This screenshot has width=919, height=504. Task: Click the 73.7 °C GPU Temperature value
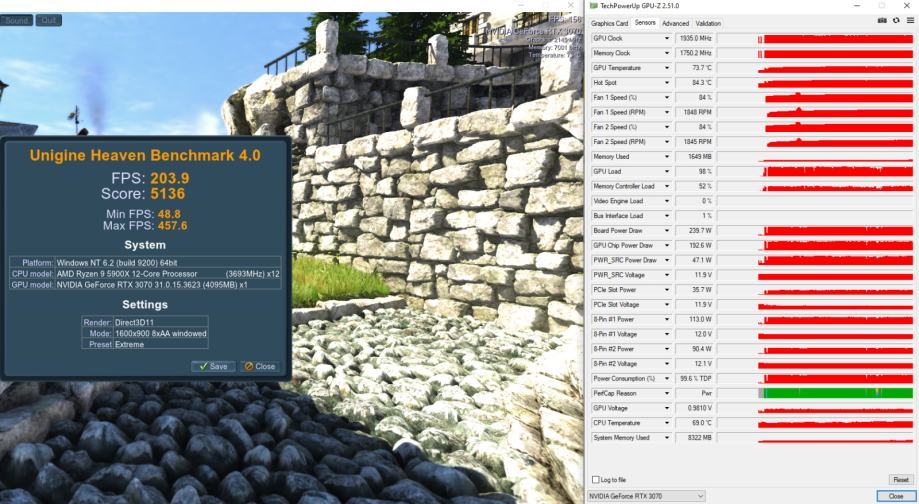(695, 68)
